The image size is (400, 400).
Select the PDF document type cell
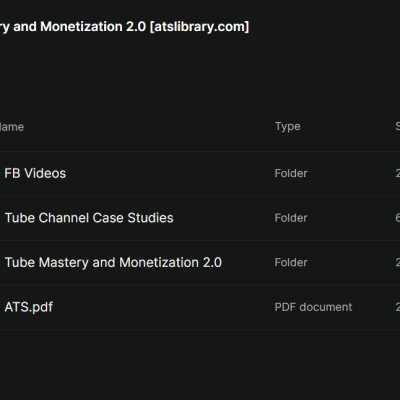point(313,307)
